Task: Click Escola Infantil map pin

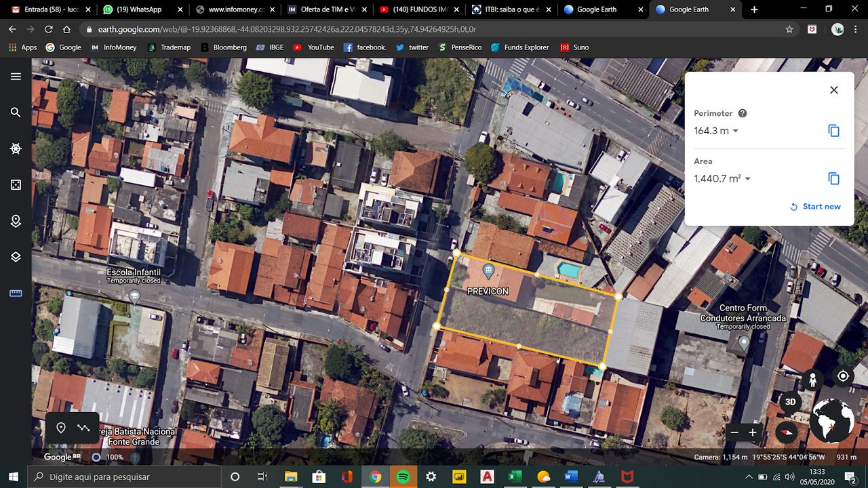Action: [134, 296]
